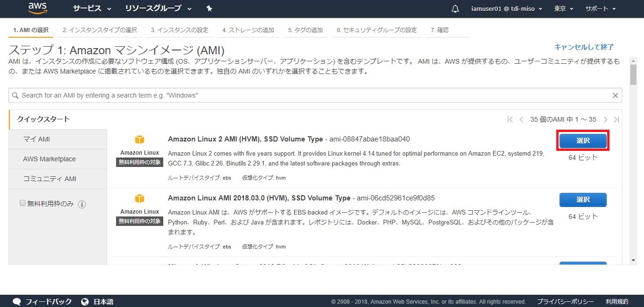Jump to last page of AMI list
The height and width of the screenshot is (307, 644).
pyautogui.click(x=616, y=120)
